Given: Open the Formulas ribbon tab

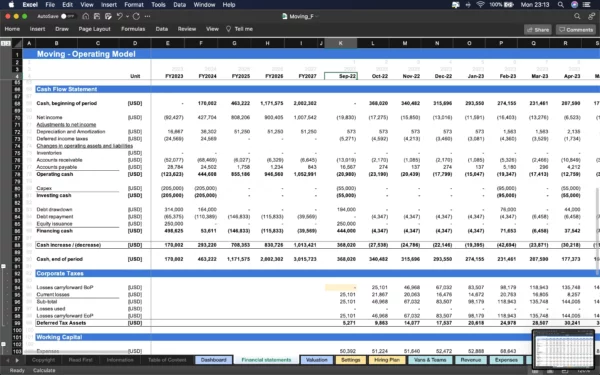Looking at the screenshot, I should coord(133,29).
